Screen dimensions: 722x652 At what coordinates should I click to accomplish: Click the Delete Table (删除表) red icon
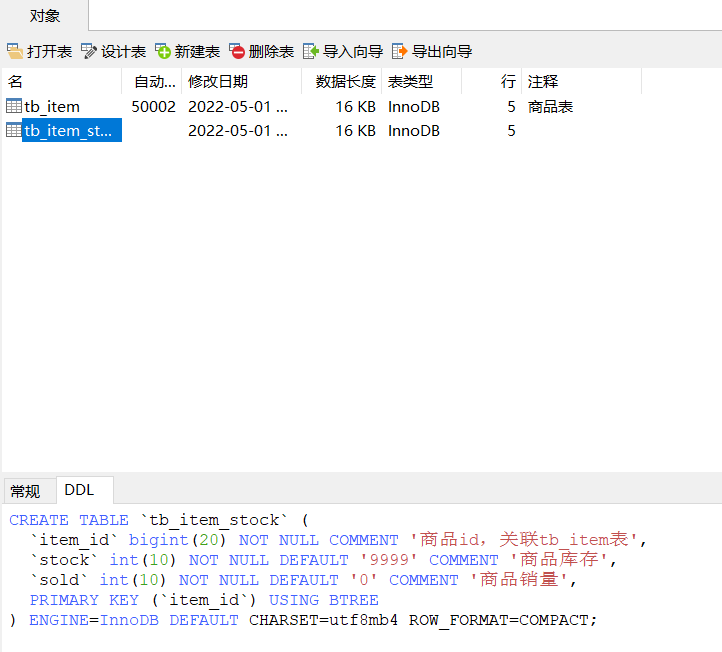[237, 51]
